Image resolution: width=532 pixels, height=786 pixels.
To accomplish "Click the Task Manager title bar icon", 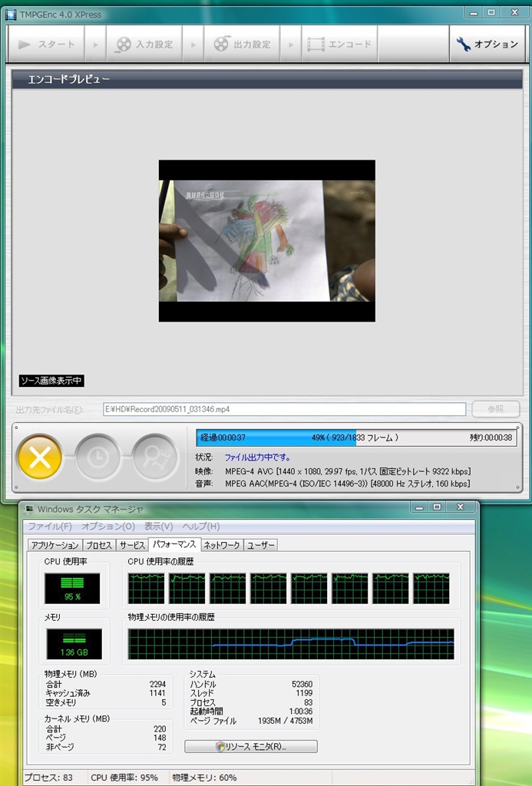I will coord(30,510).
